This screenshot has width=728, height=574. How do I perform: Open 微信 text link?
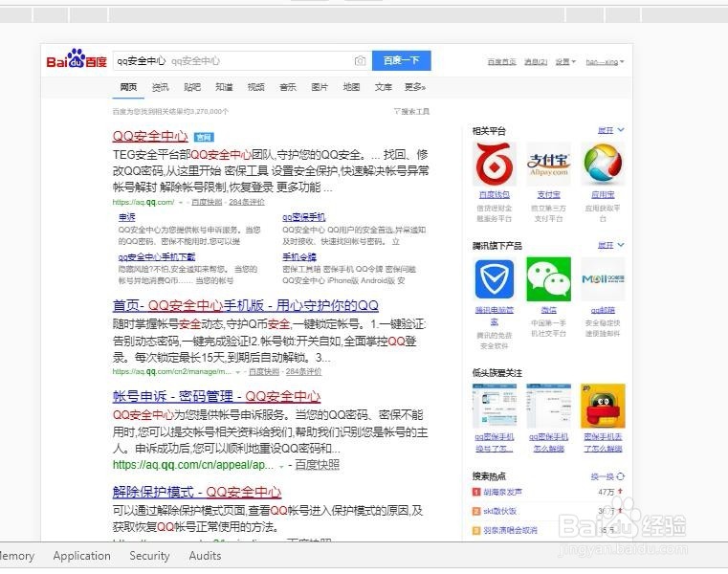click(548, 310)
